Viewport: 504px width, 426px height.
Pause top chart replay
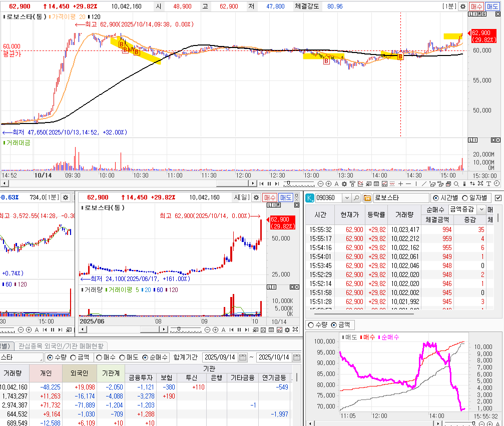269,183
